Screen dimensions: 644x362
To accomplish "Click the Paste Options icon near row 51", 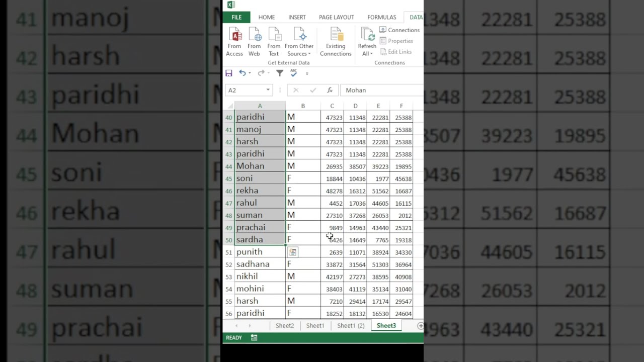I will [293, 252].
